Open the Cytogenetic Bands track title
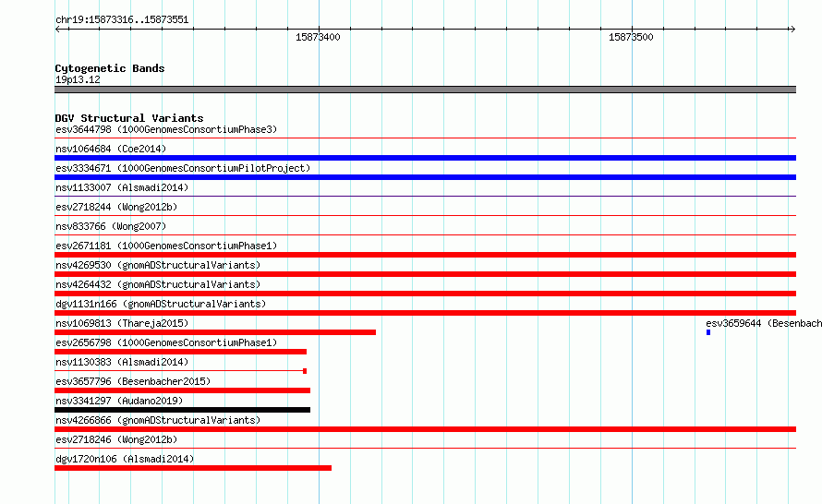This screenshot has width=822, height=504. pyautogui.click(x=110, y=68)
